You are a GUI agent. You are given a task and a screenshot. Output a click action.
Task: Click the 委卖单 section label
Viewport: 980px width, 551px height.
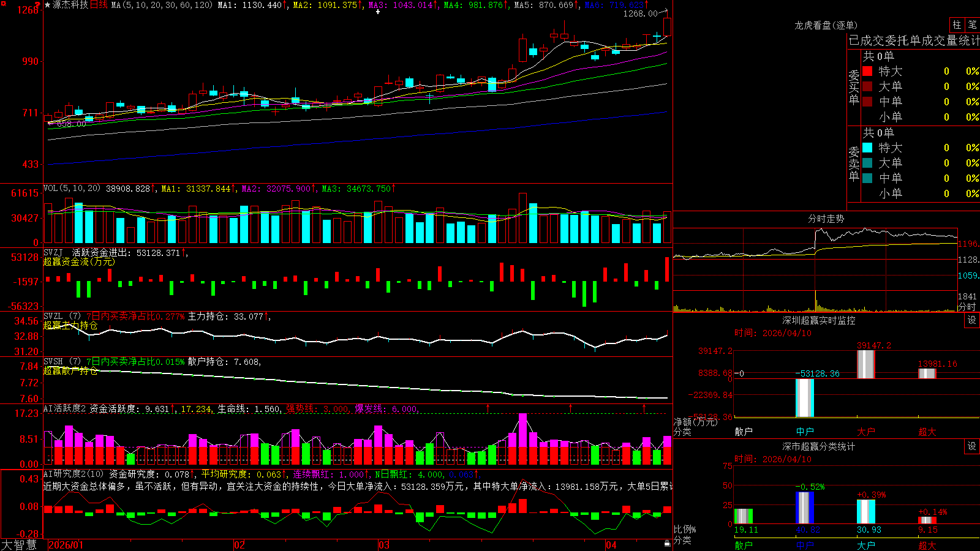(x=854, y=163)
